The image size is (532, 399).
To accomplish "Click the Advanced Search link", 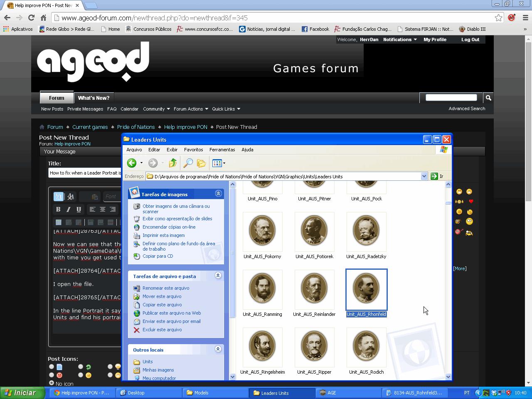I will (x=467, y=108).
